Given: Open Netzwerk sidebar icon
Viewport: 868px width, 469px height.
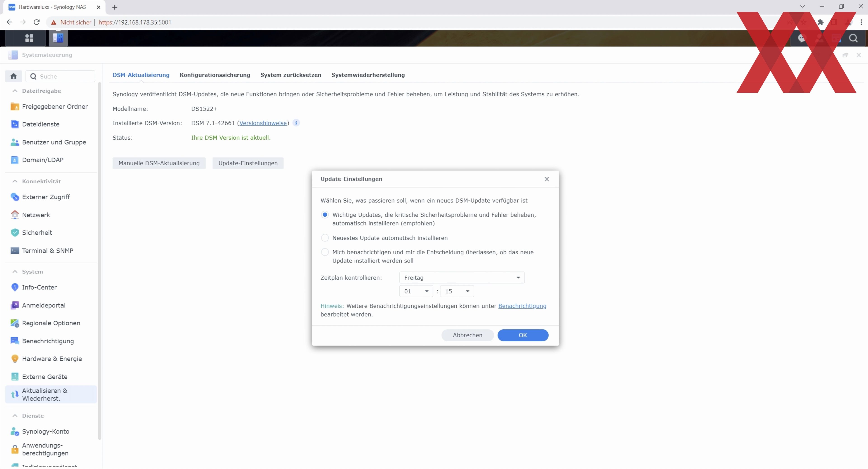Looking at the screenshot, I should (x=14, y=215).
